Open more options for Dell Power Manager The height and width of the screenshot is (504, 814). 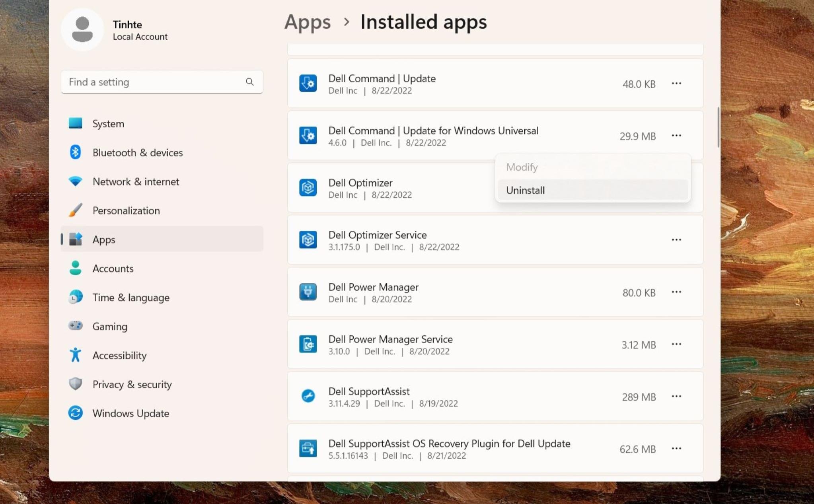click(676, 292)
